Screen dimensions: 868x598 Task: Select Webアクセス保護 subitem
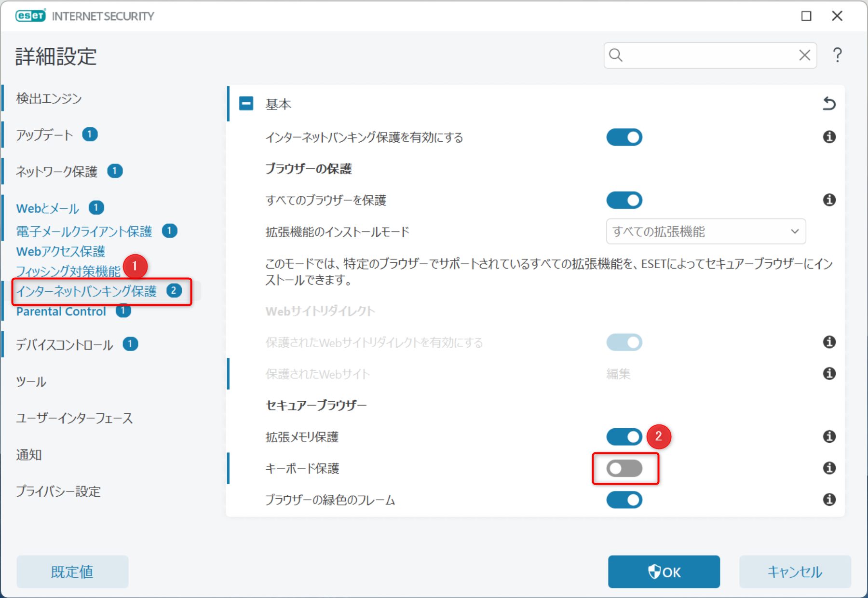tap(61, 251)
